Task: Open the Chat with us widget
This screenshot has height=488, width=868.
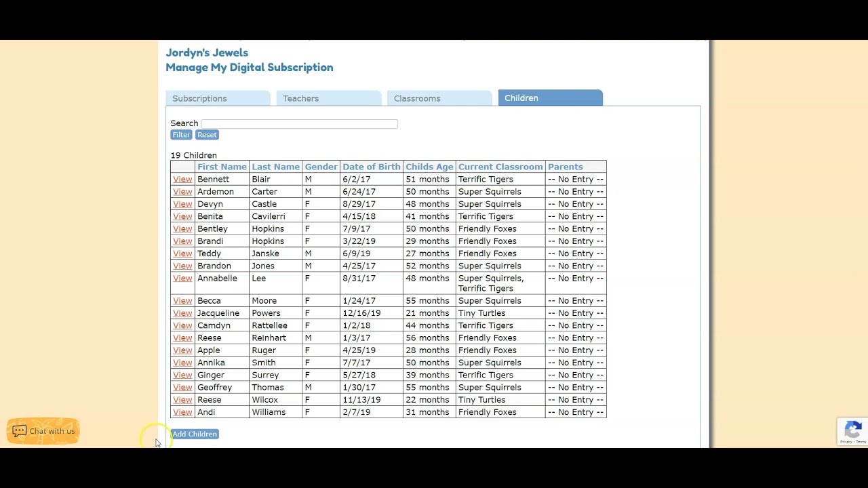Action: (43, 431)
